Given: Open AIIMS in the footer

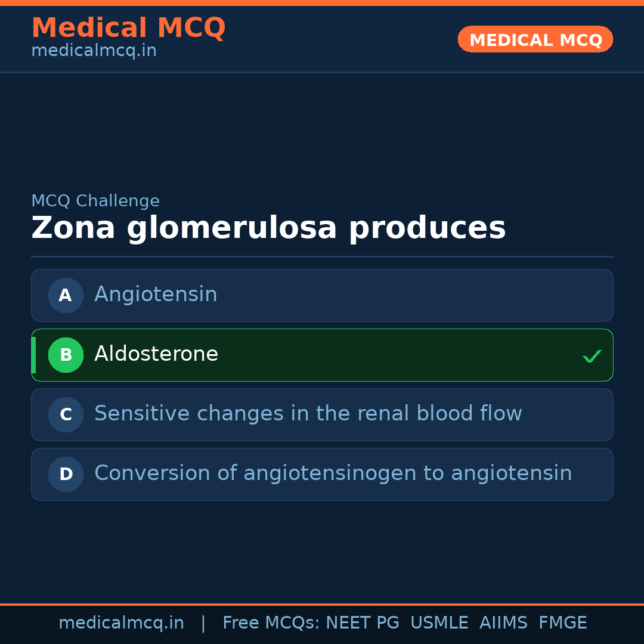Looking at the screenshot, I should point(503,623).
